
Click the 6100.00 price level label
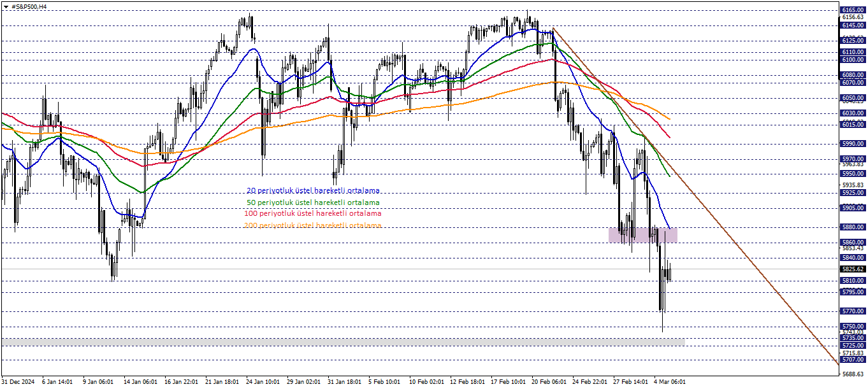coord(853,60)
